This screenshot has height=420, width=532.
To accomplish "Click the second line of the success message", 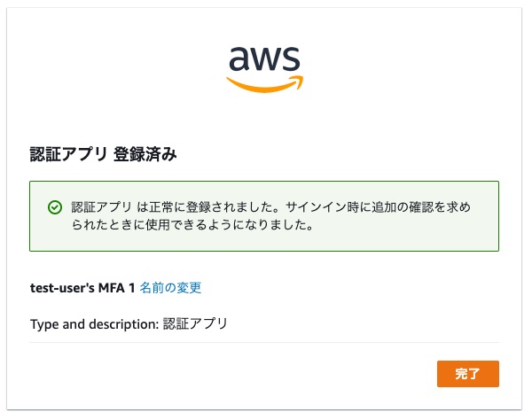I will click(x=192, y=225).
